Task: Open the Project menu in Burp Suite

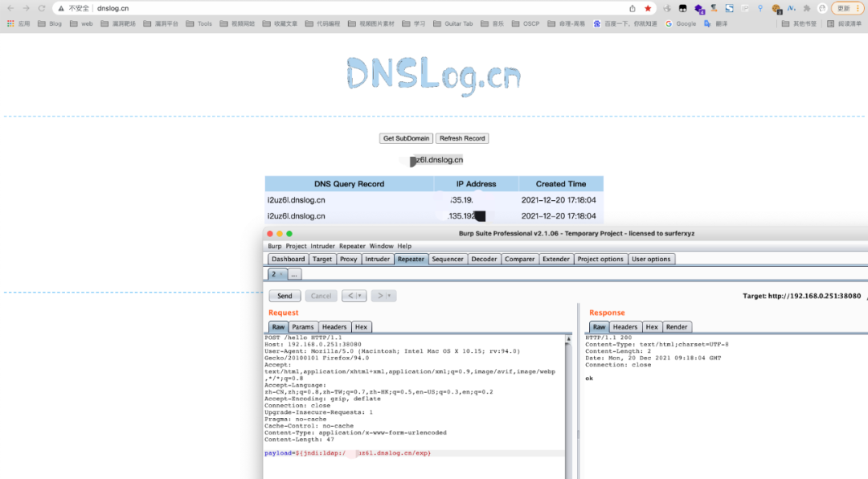Action: pos(296,246)
